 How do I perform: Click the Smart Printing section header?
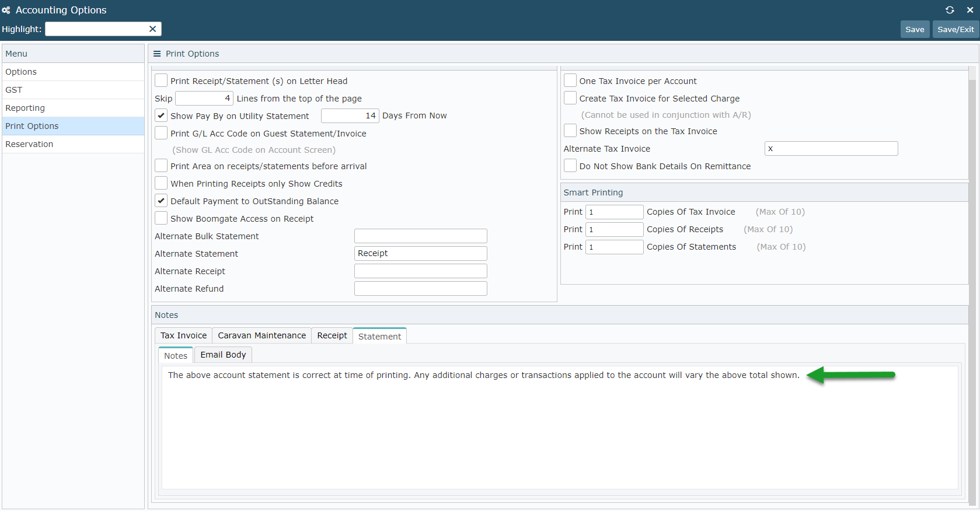pos(764,192)
